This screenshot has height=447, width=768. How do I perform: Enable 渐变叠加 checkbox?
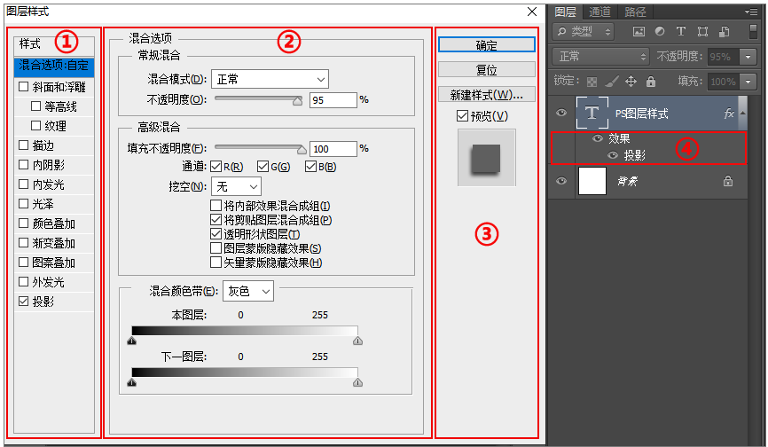tap(24, 243)
